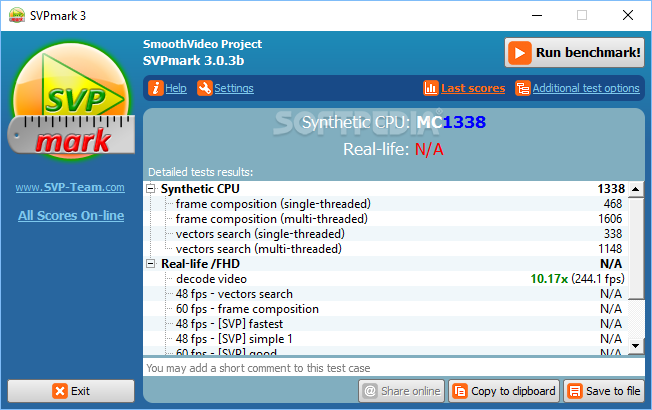Open Additional test options
Screen dimensions: 652x410
tap(586, 88)
